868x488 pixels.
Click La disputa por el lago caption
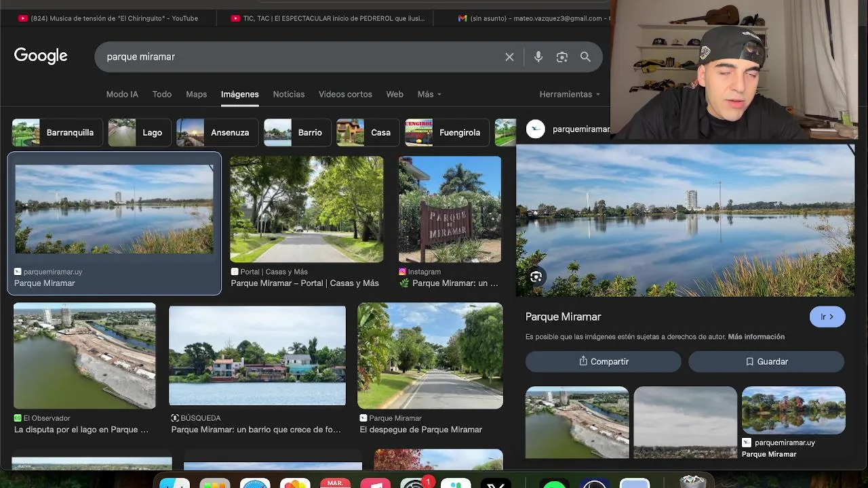pyautogui.click(x=81, y=430)
